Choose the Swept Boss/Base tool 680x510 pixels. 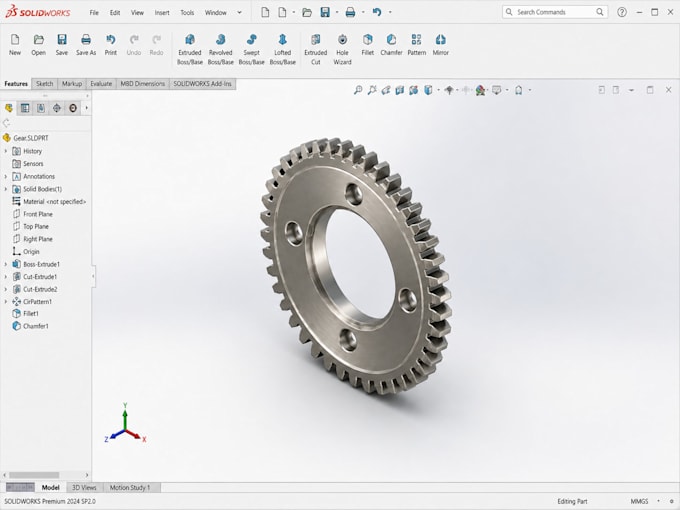click(x=252, y=49)
